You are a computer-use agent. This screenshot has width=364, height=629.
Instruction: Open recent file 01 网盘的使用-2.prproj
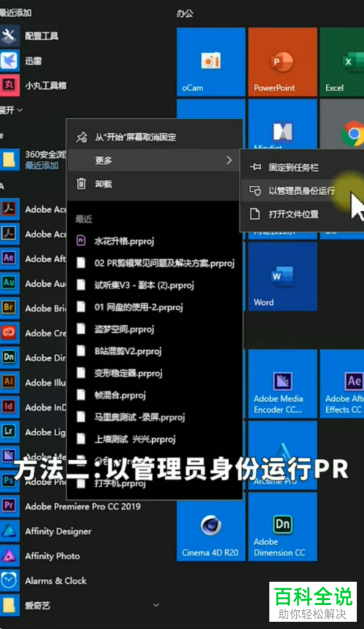coord(154,307)
